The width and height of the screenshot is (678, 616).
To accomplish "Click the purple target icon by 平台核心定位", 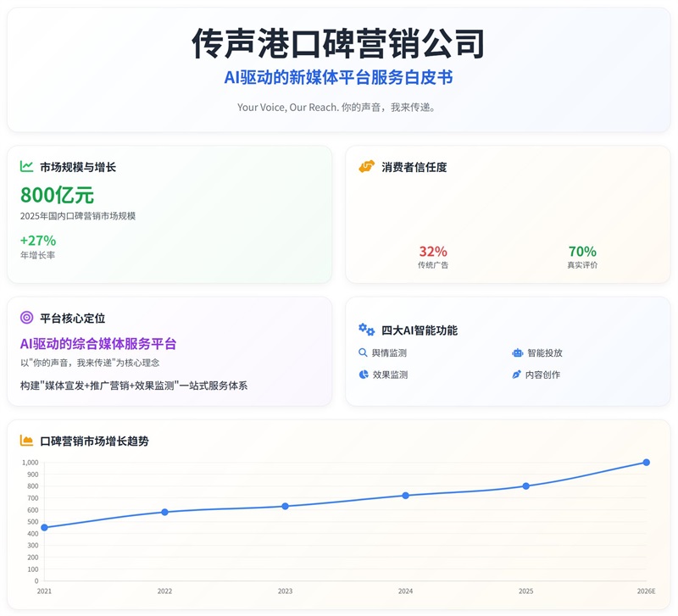I will pyautogui.click(x=27, y=318).
